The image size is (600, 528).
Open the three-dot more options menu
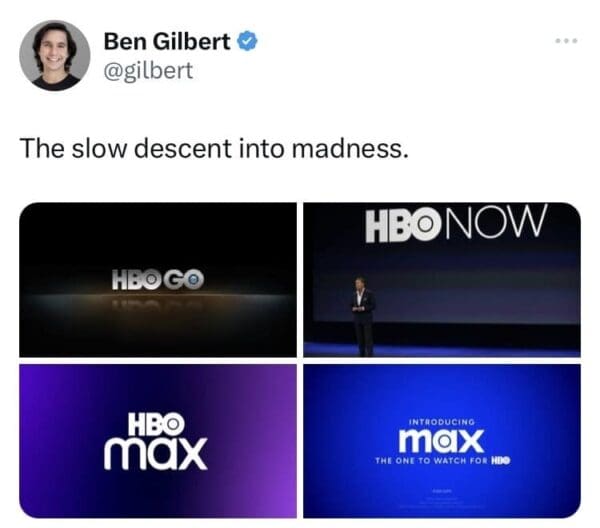566,41
